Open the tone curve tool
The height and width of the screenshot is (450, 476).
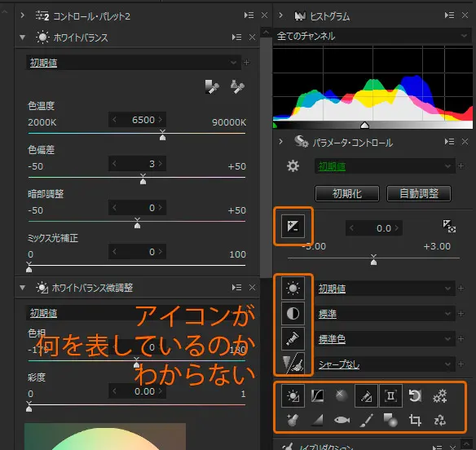tap(317, 395)
